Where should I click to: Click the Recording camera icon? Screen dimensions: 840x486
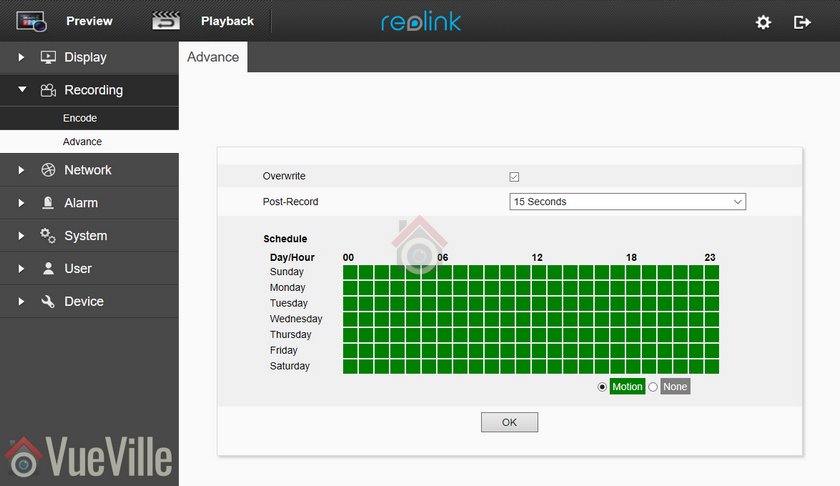point(48,90)
